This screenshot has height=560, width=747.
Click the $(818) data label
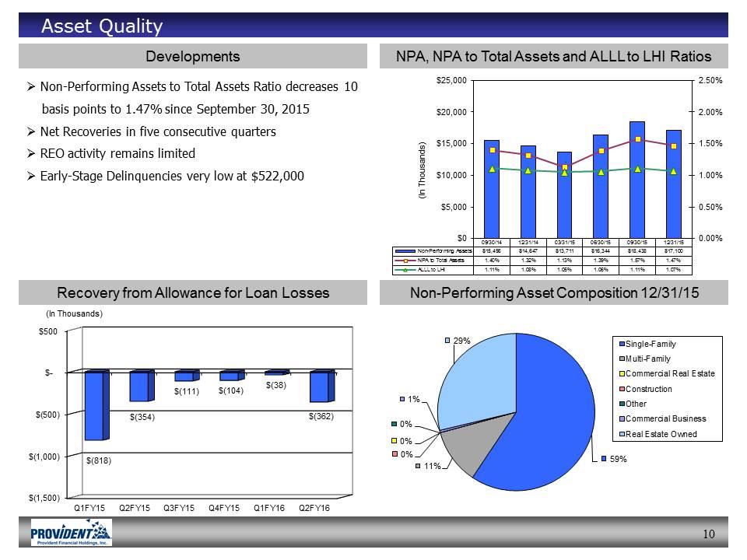[x=99, y=461]
